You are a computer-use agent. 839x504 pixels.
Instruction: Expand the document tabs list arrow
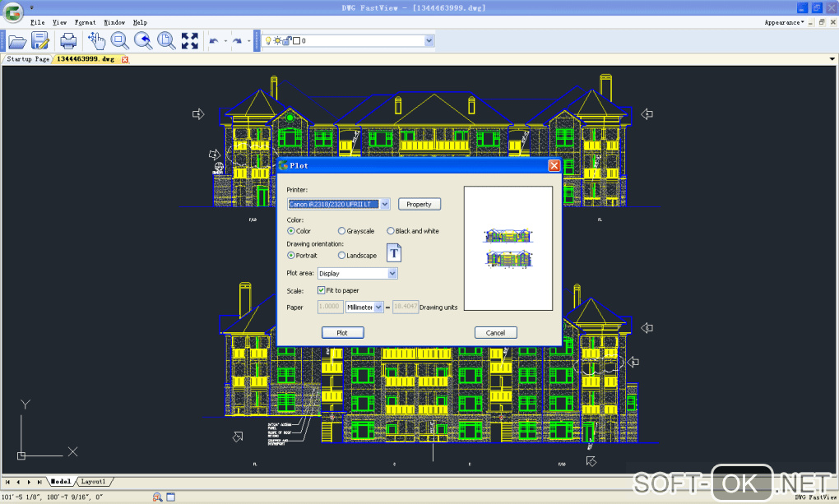click(x=832, y=59)
